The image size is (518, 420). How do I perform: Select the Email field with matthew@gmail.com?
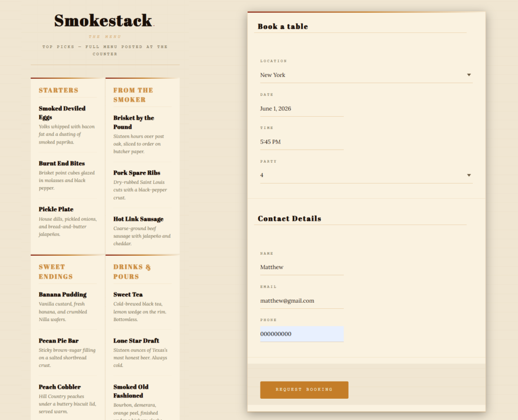pyautogui.click(x=301, y=301)
